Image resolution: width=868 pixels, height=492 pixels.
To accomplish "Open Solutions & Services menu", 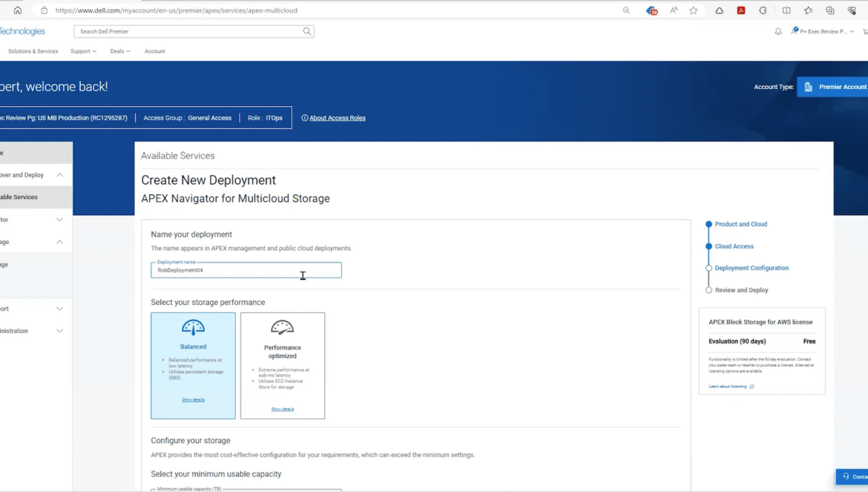I will 33,51.
